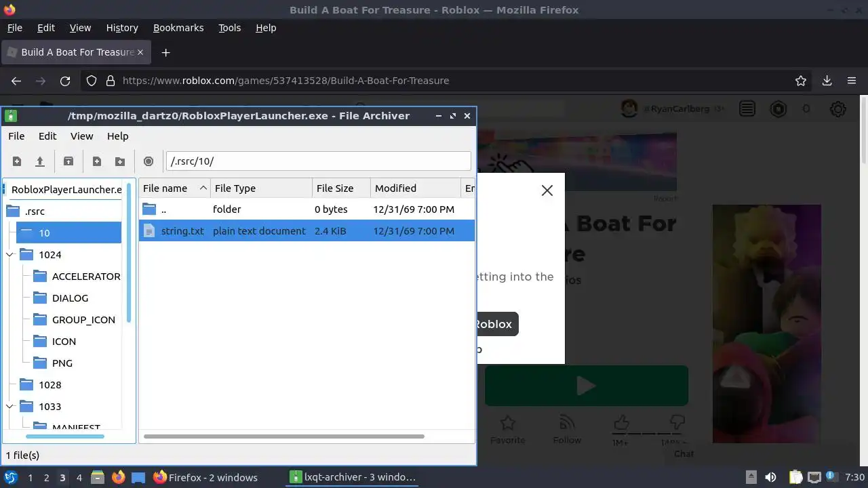868x488 pixels.
Task: Open the Firefox icon in the taskbar launcher
Action: point(118,478)
